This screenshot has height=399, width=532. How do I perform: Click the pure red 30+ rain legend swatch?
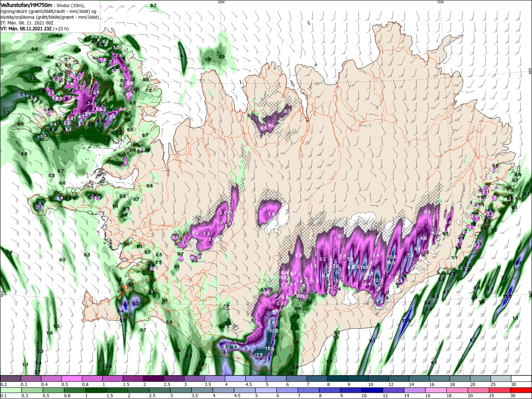pyautogui.click(x=521, y=390)
